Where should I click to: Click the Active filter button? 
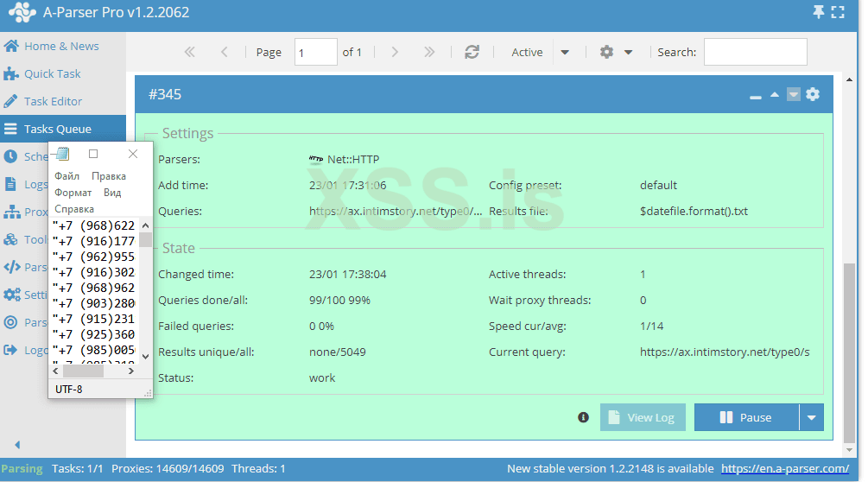click(527, 52)
